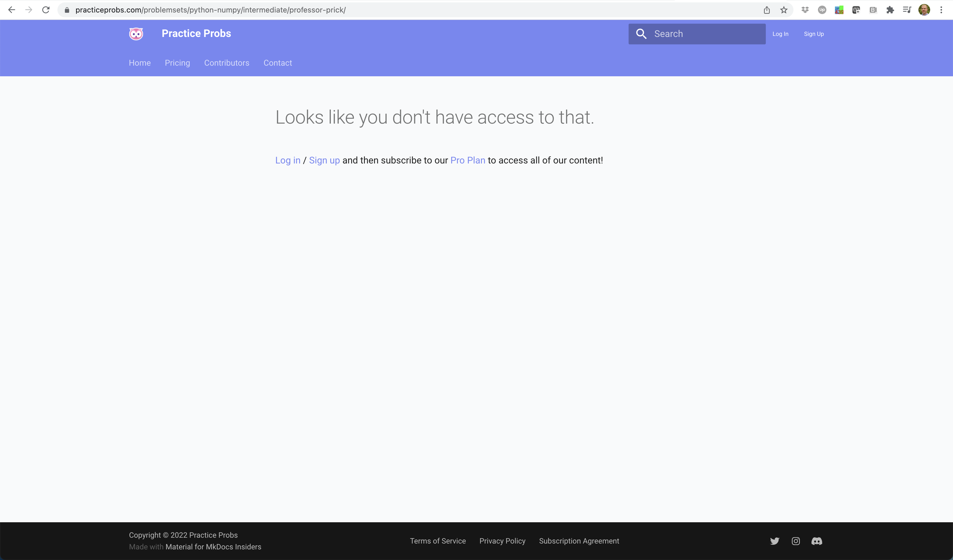
Task: Open Terms of Service footer link
Action: [x=438, y=541]
